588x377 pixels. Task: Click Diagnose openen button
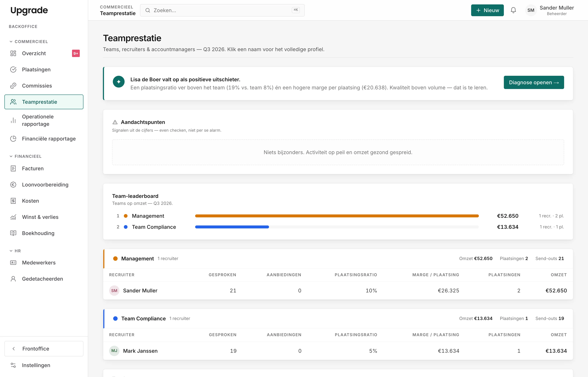point(534,83)
